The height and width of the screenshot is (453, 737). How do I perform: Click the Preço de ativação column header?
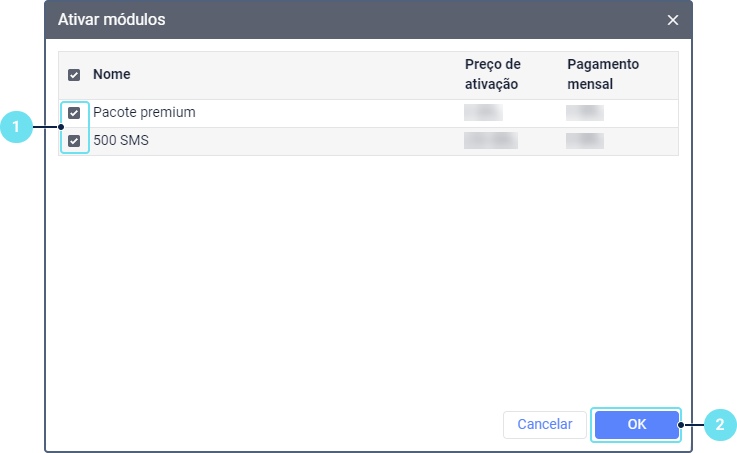(x=493, y=75)
